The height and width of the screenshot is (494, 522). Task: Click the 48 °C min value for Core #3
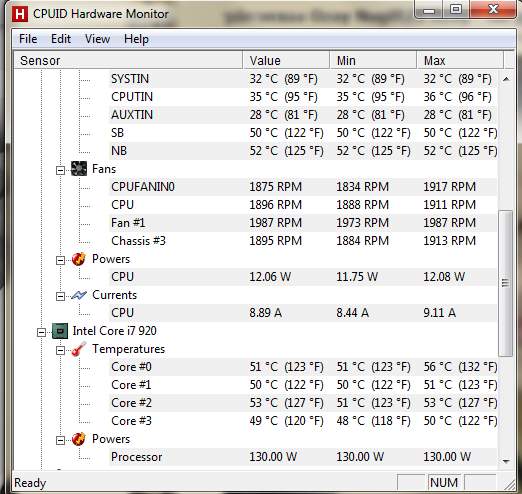(373, 421)
